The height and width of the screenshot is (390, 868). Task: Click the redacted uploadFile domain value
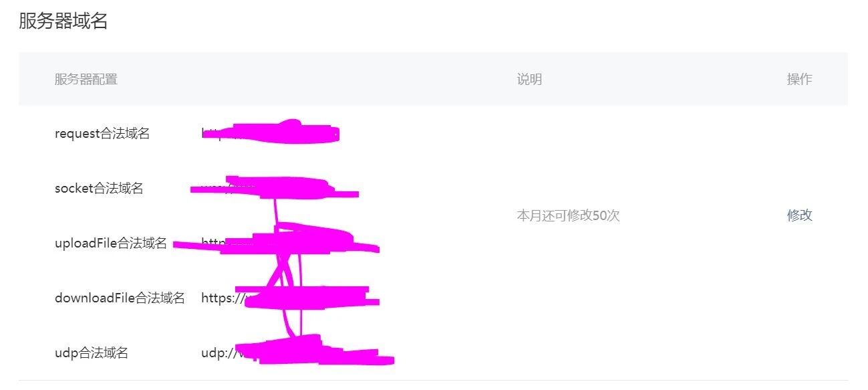click(276, 241)
